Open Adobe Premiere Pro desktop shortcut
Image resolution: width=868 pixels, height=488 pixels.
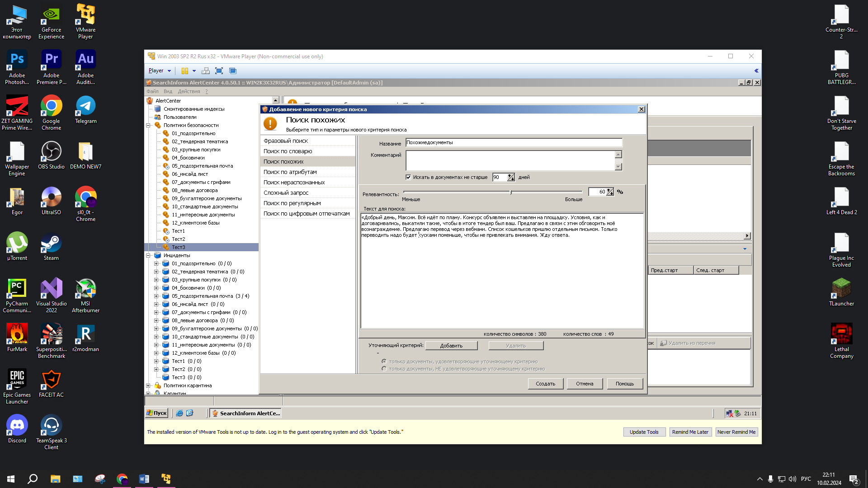[51, 67]
